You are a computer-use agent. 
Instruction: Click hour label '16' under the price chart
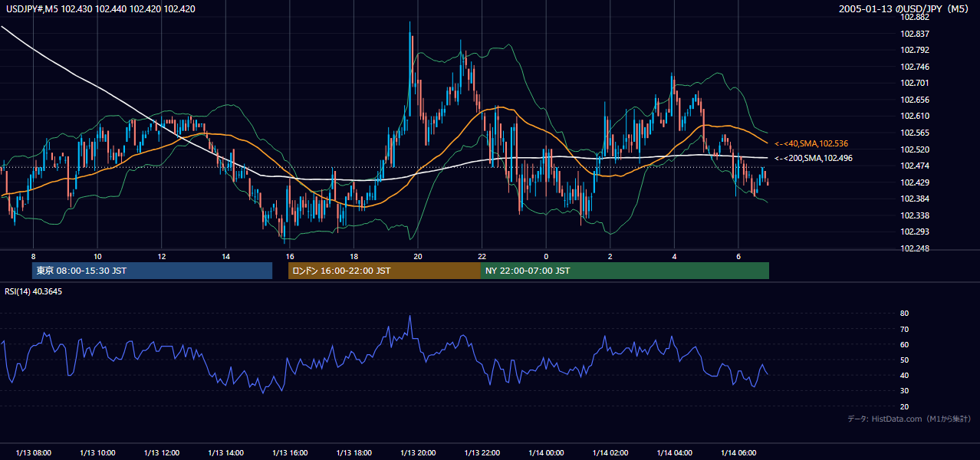click(290, 256)
